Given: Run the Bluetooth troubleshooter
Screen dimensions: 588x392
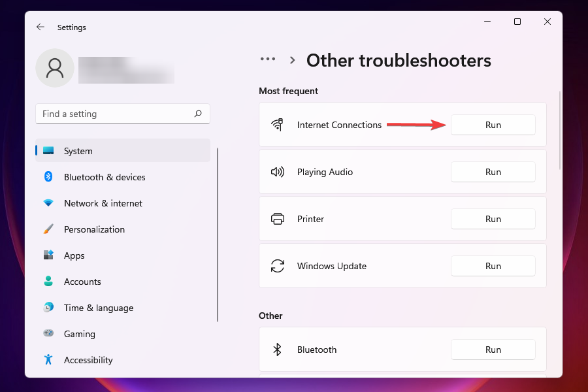Looking at the screenshot, I should coord(493,350).
